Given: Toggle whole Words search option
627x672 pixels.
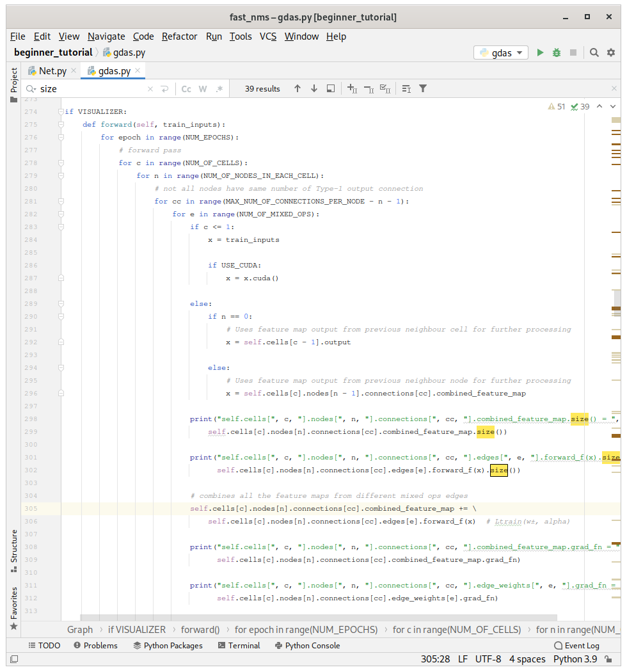Looking at the screenshot, I should (203, 89).
